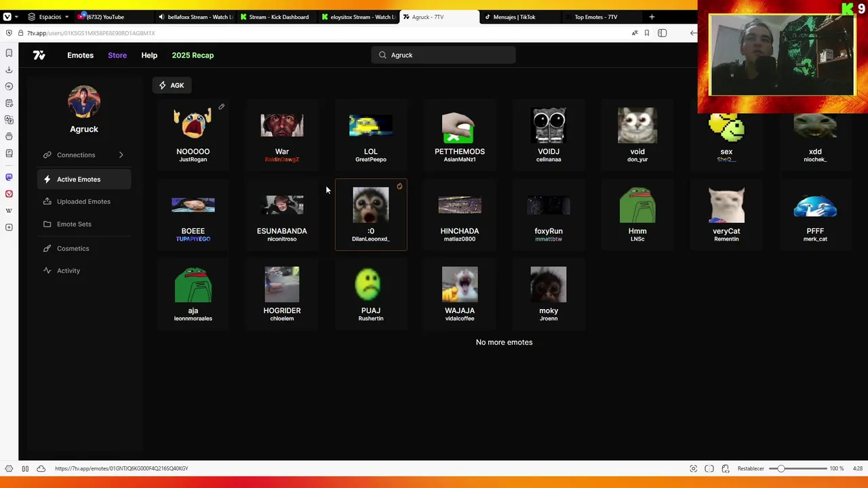868x488 pixels.
Task: Click the translate page icon in address bar
Action: (x=635, y=33)
